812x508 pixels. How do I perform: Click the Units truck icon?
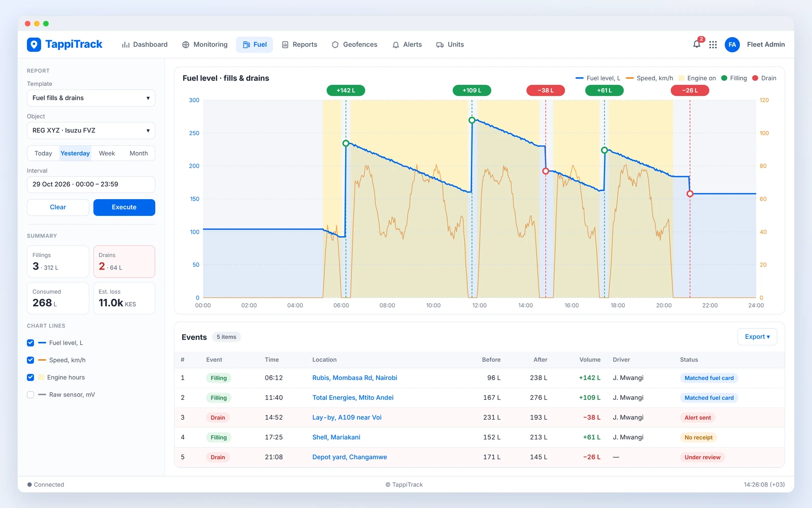440,45
